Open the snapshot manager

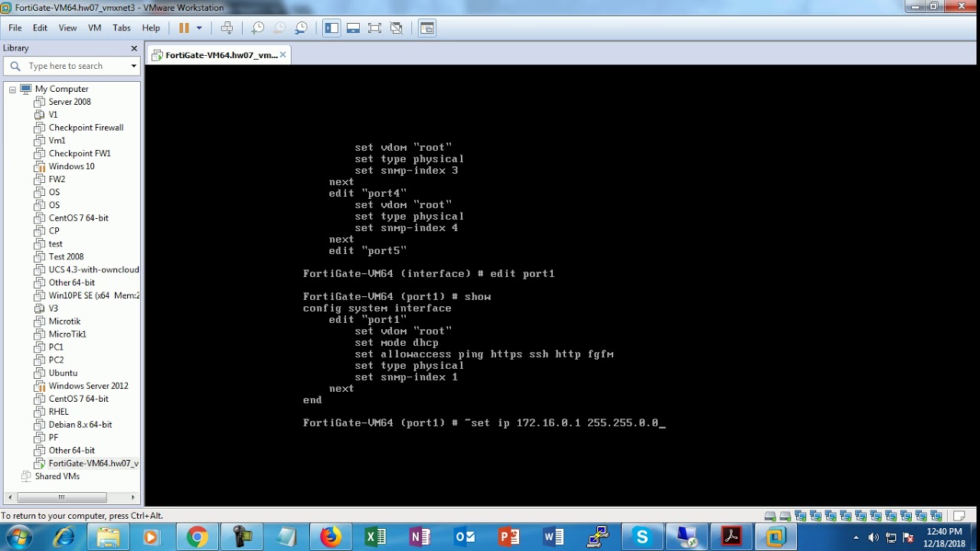click(x=301, y=28)
